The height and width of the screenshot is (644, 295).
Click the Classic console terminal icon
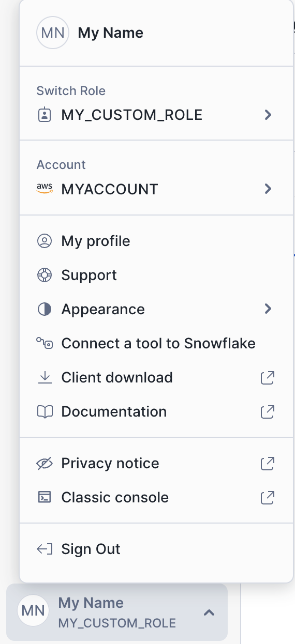45,497
